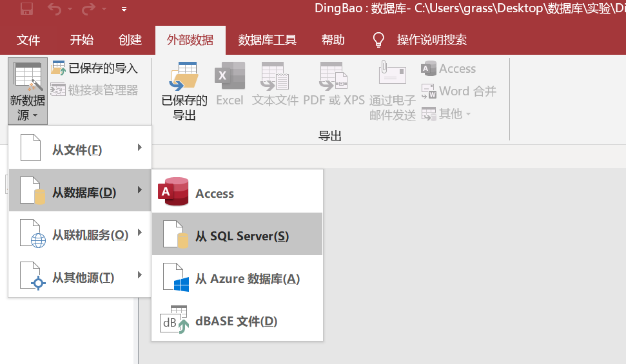Click the Redo arrow icon
626x364 pixels.
point(88,9)
